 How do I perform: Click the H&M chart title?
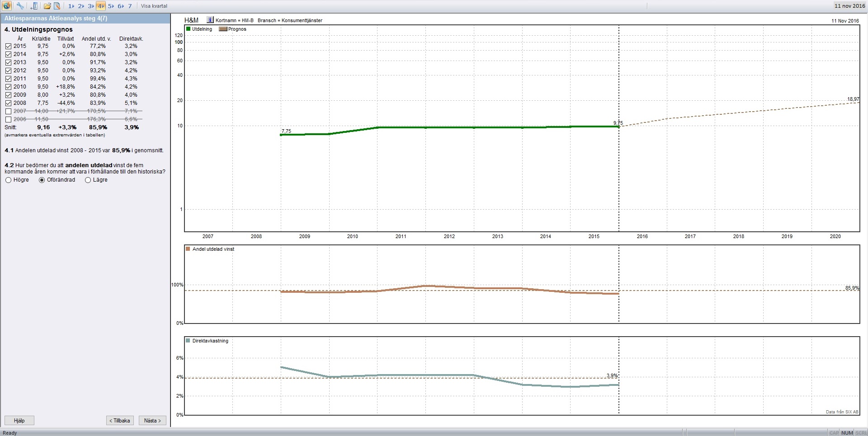pos(191,20)
